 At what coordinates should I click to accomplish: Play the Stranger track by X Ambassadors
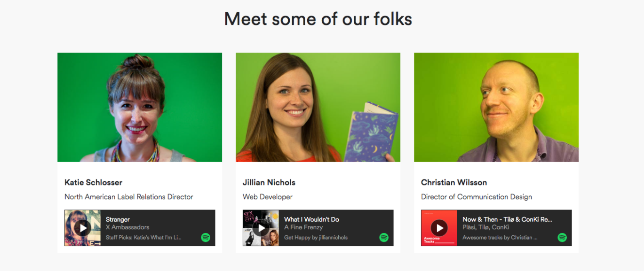[83, 228]
